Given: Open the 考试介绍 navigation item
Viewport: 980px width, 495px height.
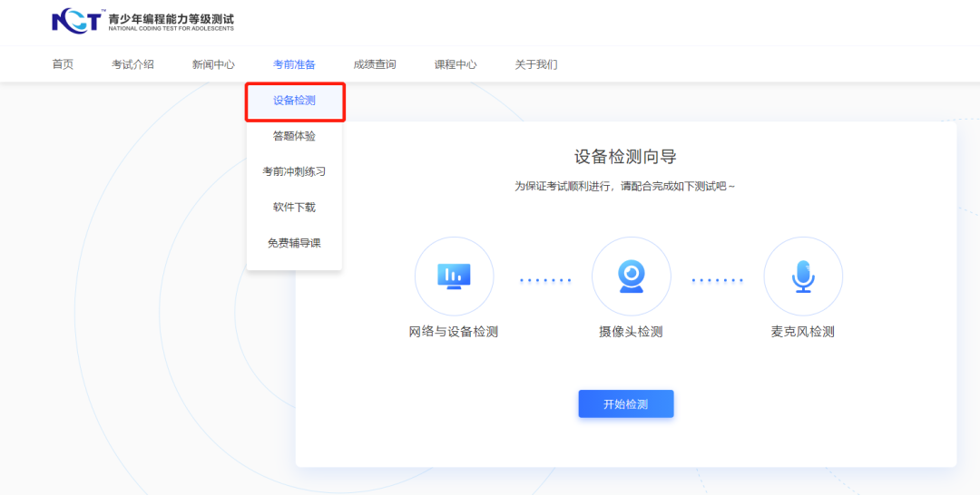Looking at the screenshot, I should click(132, 64).
